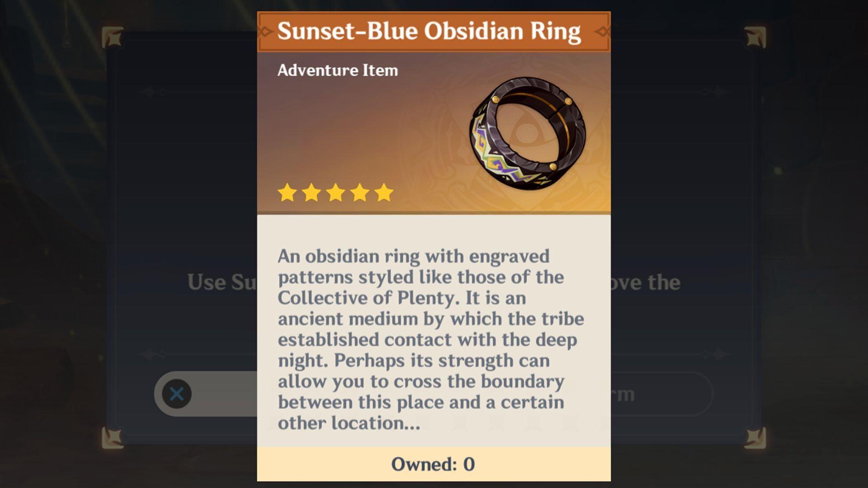Click the "Owned: 0" count bar
Viewport: 868px width, 488px height.
pyautogui.click(x=433, y=464)
